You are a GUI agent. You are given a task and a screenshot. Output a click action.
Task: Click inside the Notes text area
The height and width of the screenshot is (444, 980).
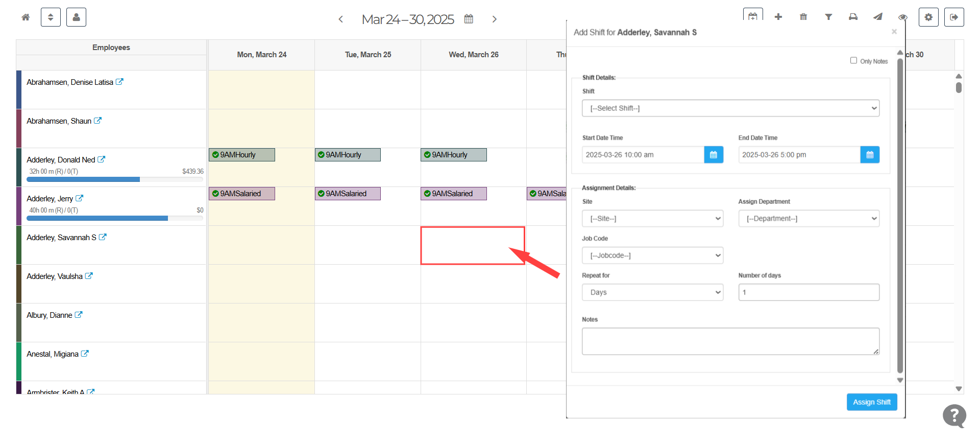click(x=730, y=340)
